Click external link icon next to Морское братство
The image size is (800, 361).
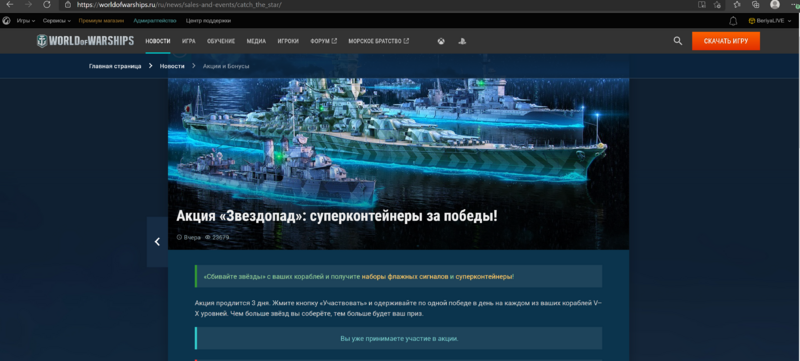(406, 41)
